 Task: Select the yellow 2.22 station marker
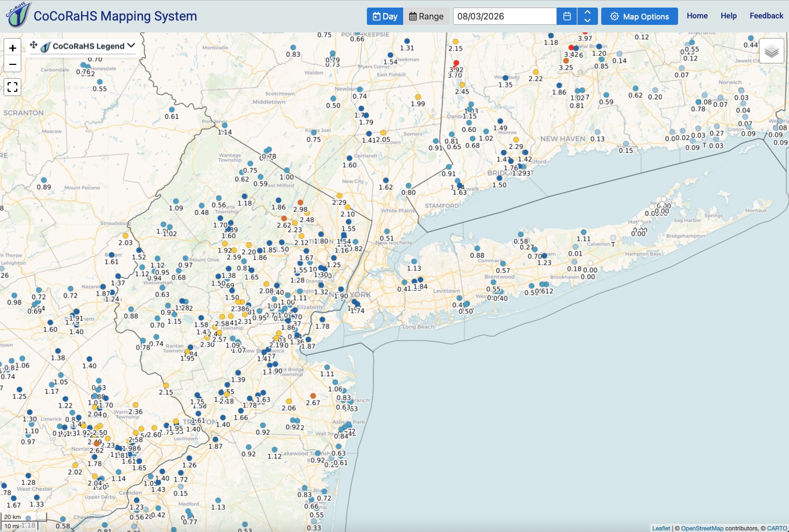(536, 72)
